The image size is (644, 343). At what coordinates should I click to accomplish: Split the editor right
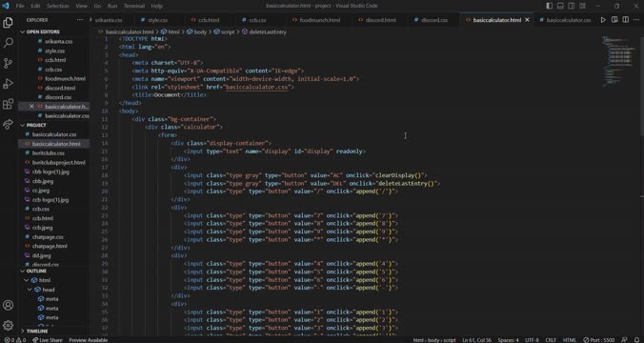pyautogui.click(x=626, y=20)
